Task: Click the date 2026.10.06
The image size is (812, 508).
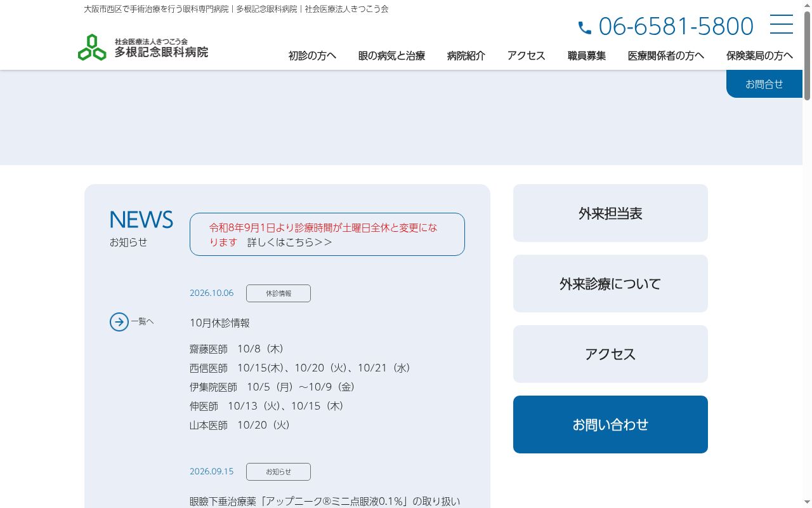Action: tap(211, 293)
